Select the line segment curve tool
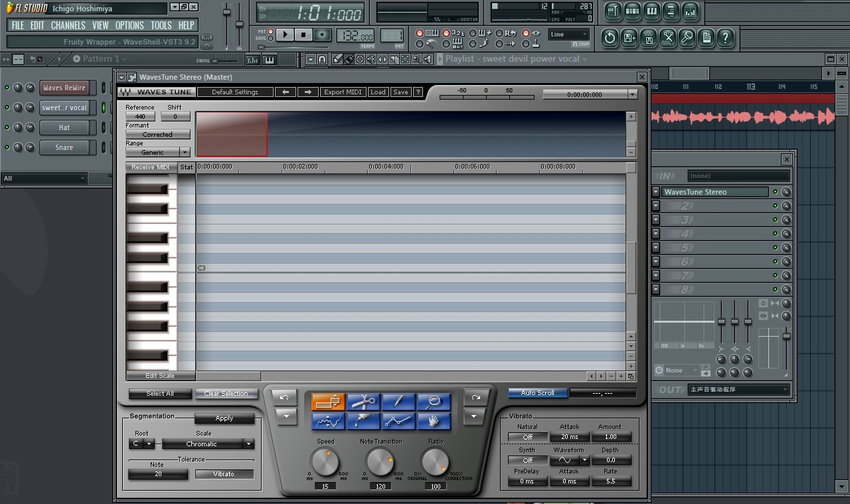 tap(398, 421)
